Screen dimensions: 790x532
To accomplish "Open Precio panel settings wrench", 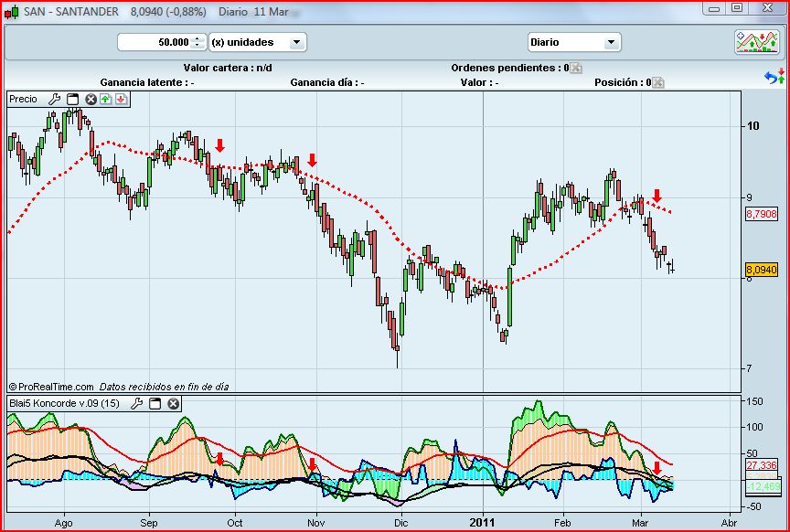I will 54,100.
